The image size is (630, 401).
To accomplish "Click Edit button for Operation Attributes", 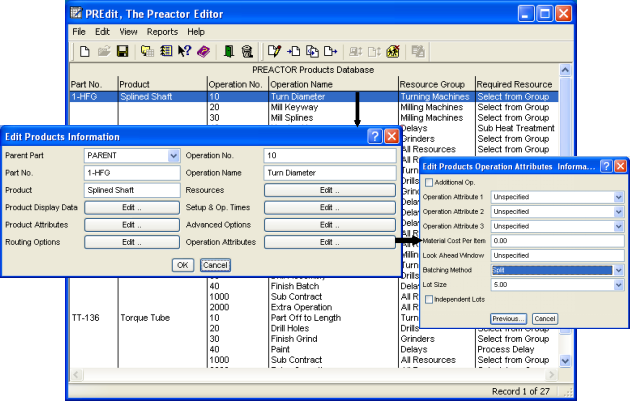I will pyautogui.click(x=329, y=242).
